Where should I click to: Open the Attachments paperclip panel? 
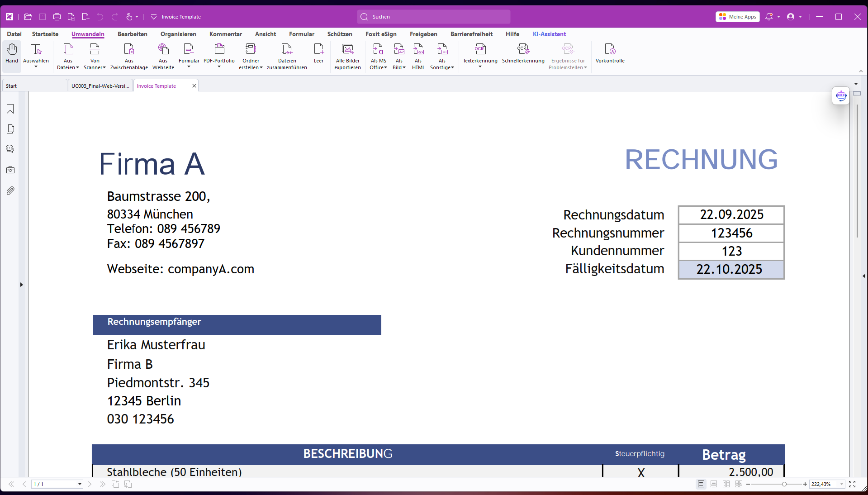10,191
